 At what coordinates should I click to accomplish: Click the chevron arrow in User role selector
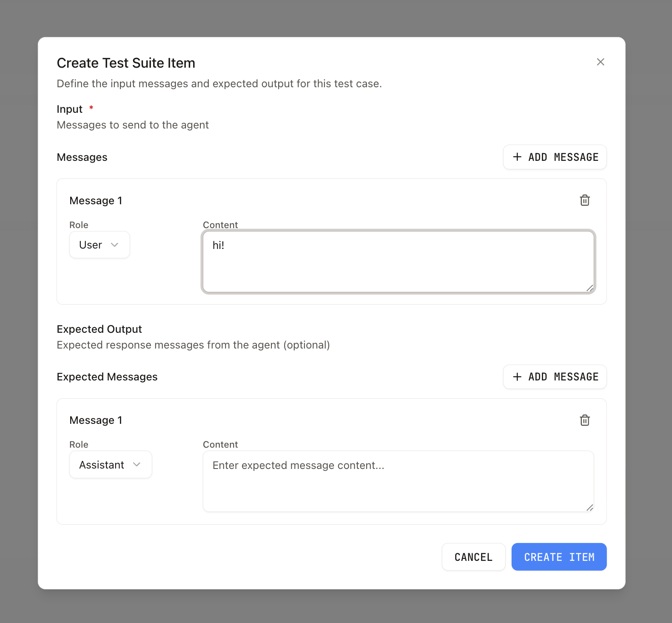click(x=114, y=245)
